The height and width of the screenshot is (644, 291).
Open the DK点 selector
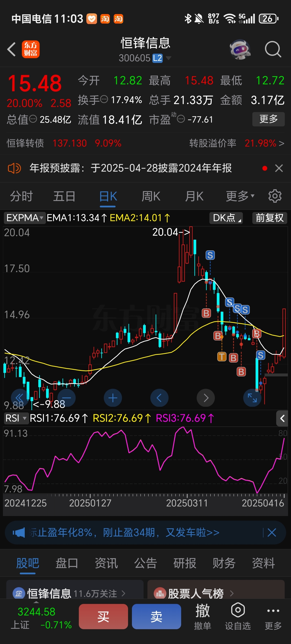coord(226,218)
